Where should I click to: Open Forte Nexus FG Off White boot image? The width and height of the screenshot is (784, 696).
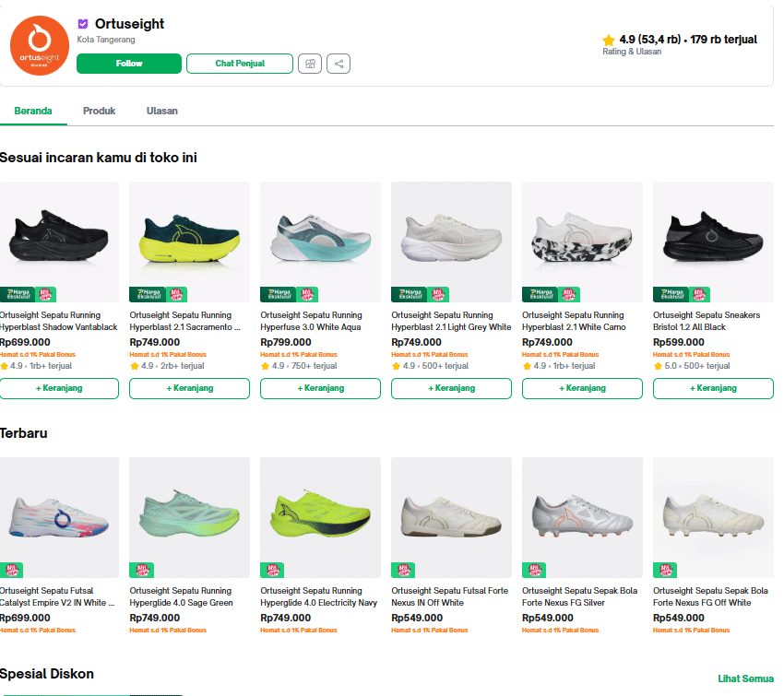tap(714, 518)
